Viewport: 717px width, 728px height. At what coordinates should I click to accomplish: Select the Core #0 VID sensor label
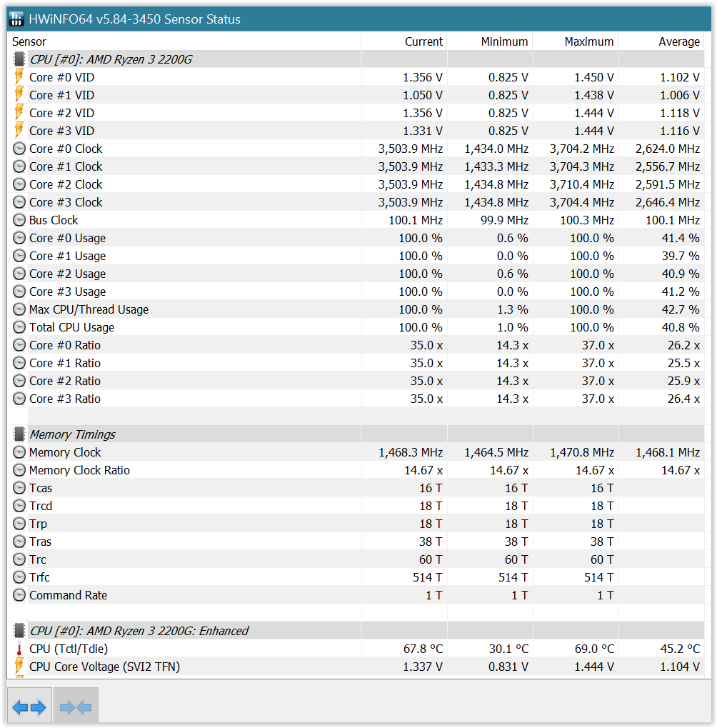[x=61, y=77]
